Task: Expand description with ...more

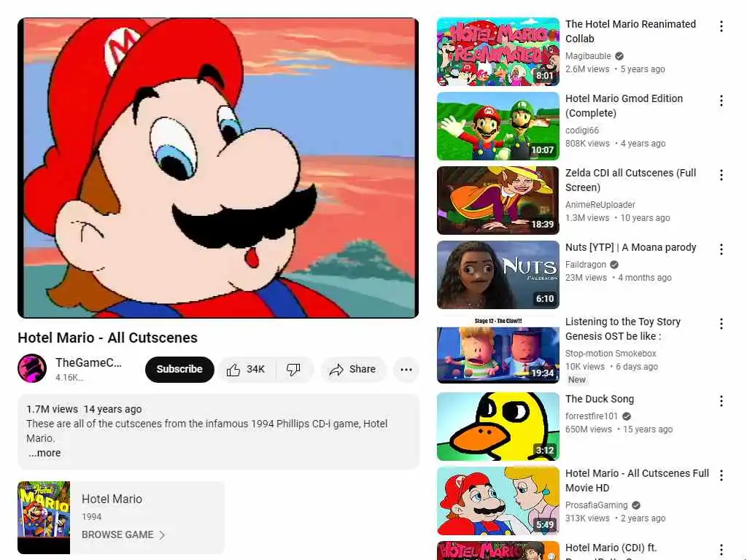Action: (44, 453)
